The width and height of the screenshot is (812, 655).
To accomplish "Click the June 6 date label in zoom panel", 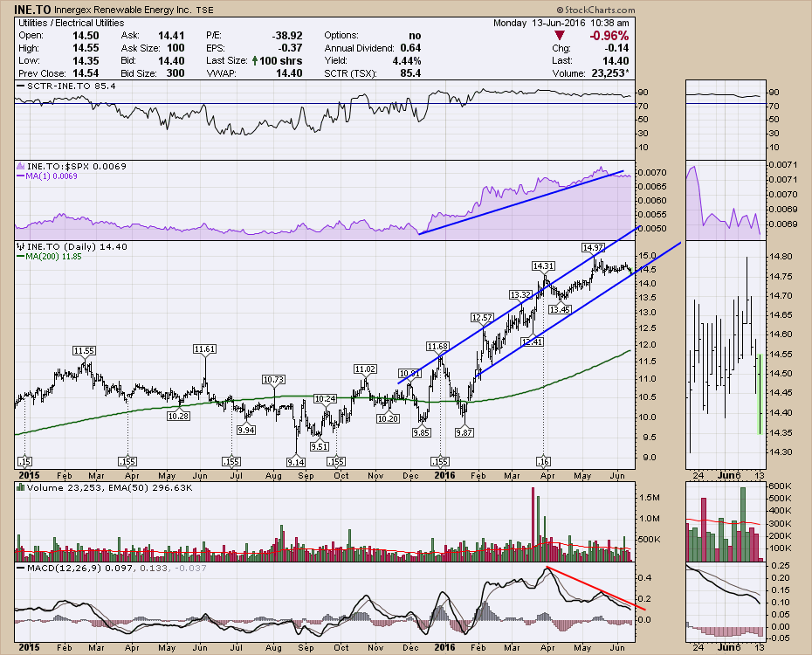I will point(730,475).
